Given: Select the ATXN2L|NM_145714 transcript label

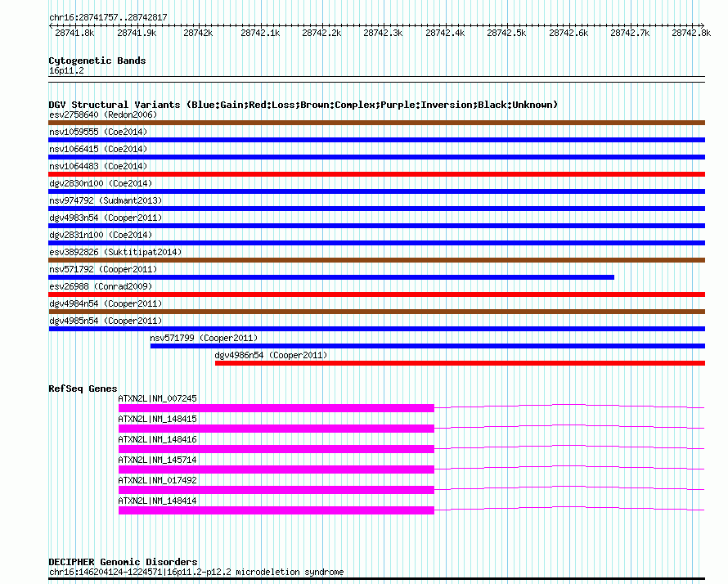Looking at the screenshot, I should click(157, 460).
